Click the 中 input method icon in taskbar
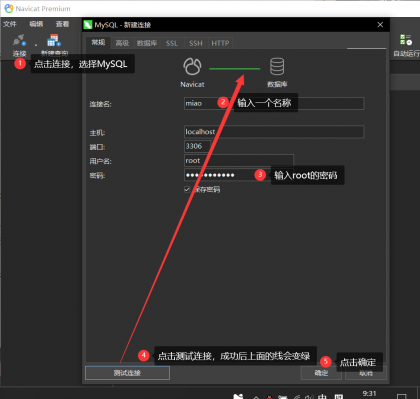 pyautogui.click(x=322, y=396)
